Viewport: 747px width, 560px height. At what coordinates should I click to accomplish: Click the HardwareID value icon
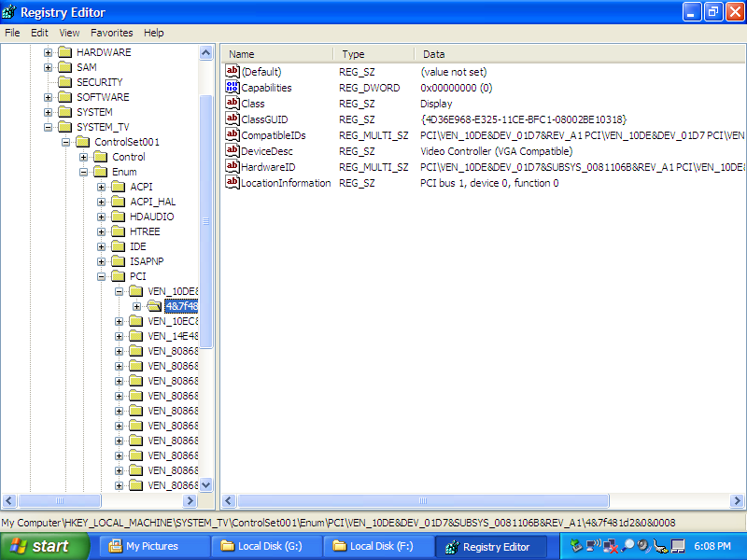click(x=232, y=167)
